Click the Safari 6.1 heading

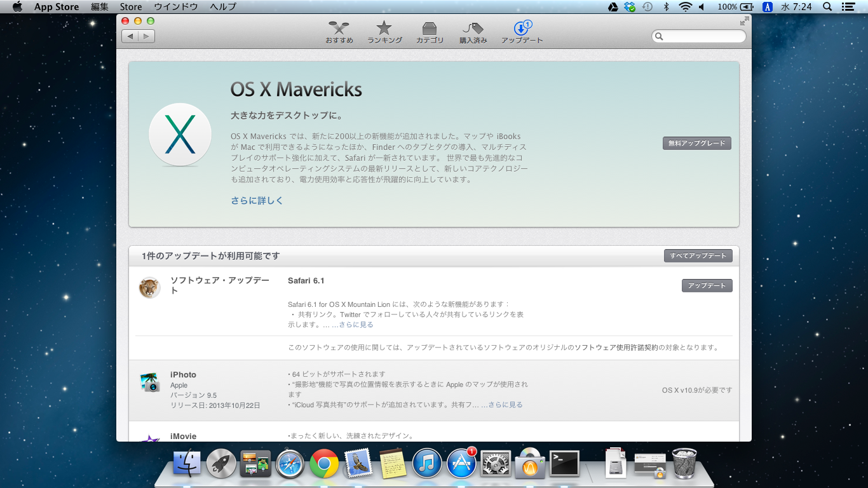click(306, 280)
